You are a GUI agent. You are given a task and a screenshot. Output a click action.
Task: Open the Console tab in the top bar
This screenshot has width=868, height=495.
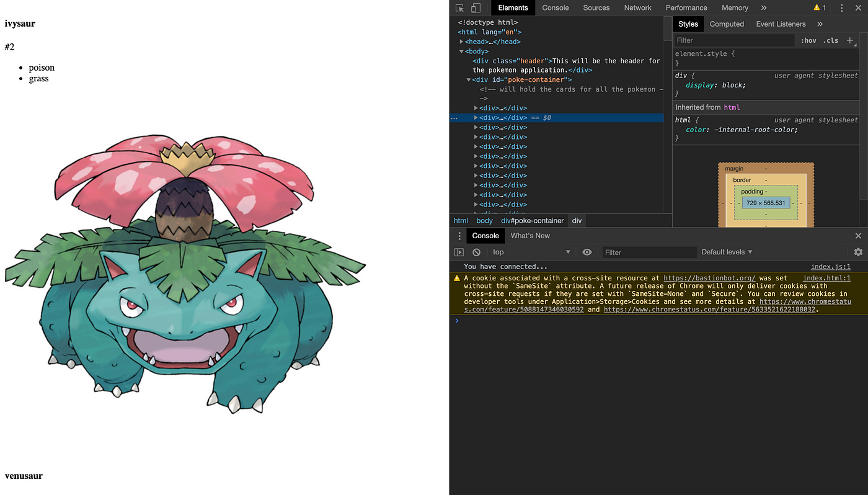click(x=556, y=8)
